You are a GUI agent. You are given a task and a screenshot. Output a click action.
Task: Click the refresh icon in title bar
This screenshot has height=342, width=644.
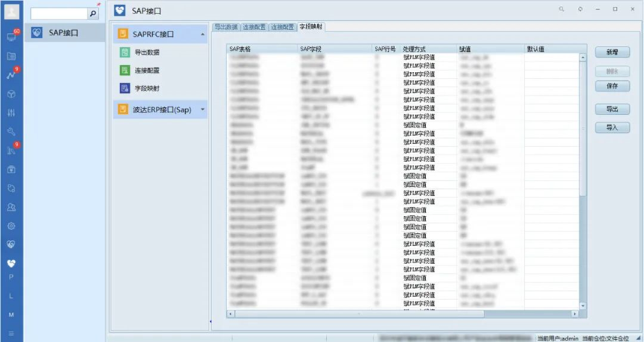click(x=580, y=10)
